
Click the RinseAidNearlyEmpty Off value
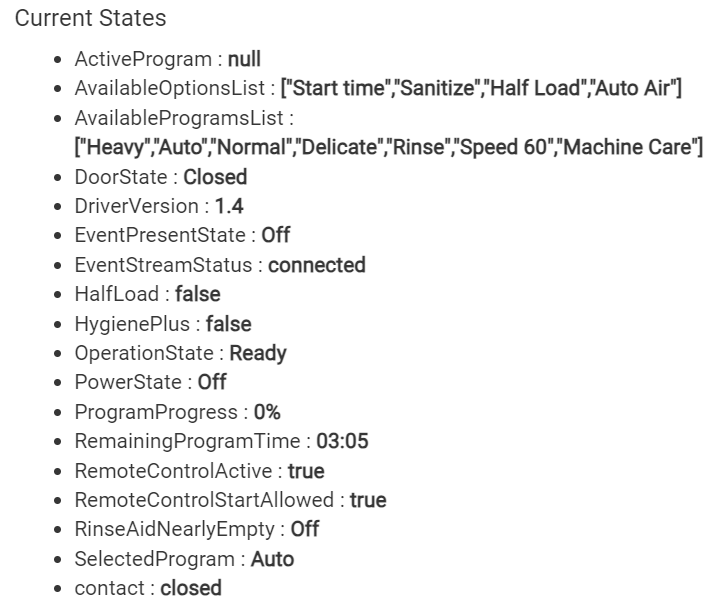pos(305,529)
